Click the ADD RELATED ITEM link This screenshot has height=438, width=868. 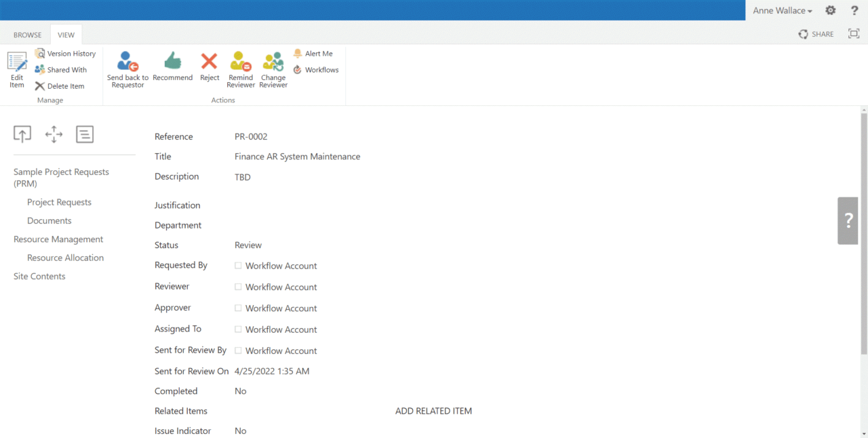pos(433,411)
